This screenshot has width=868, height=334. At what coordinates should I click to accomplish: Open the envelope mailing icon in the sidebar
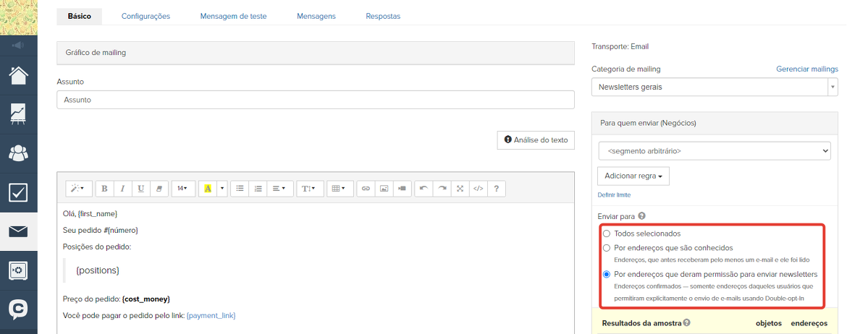pos(18,231)
